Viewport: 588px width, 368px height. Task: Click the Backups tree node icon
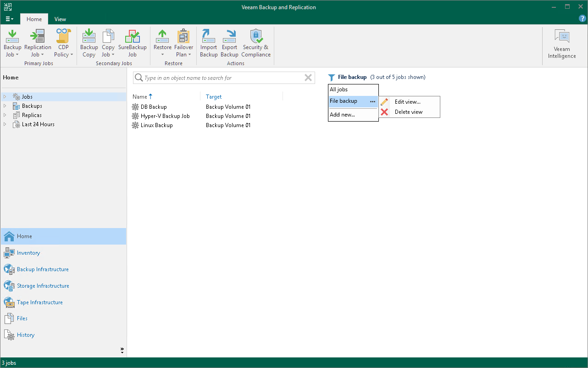17,106
